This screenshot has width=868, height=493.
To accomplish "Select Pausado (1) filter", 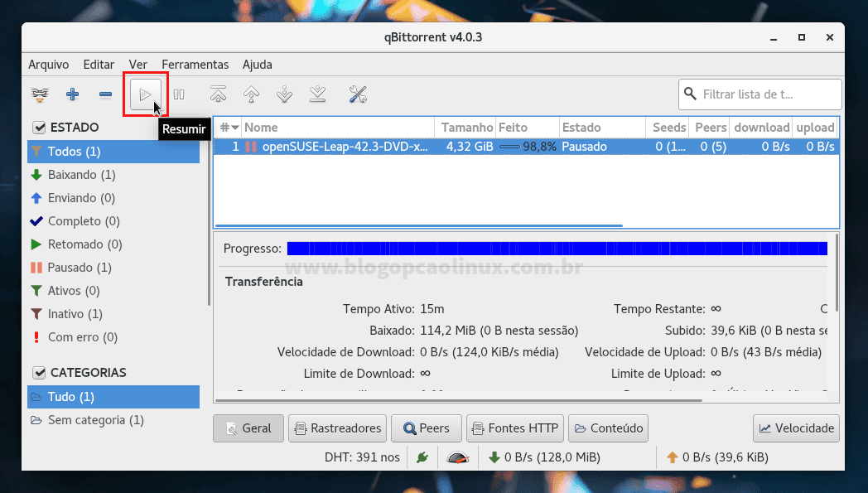I will pyautogui.click(x=113, y=268).
